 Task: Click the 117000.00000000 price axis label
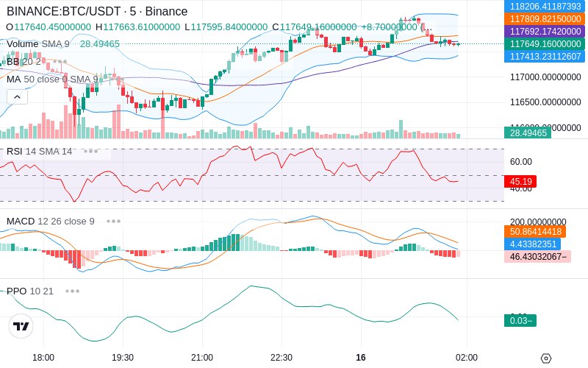(545, 77)
